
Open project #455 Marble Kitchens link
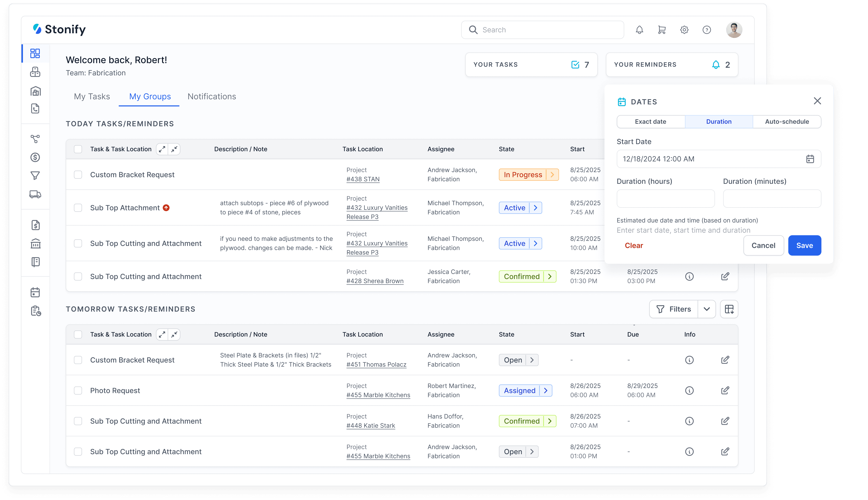(378, 395)
